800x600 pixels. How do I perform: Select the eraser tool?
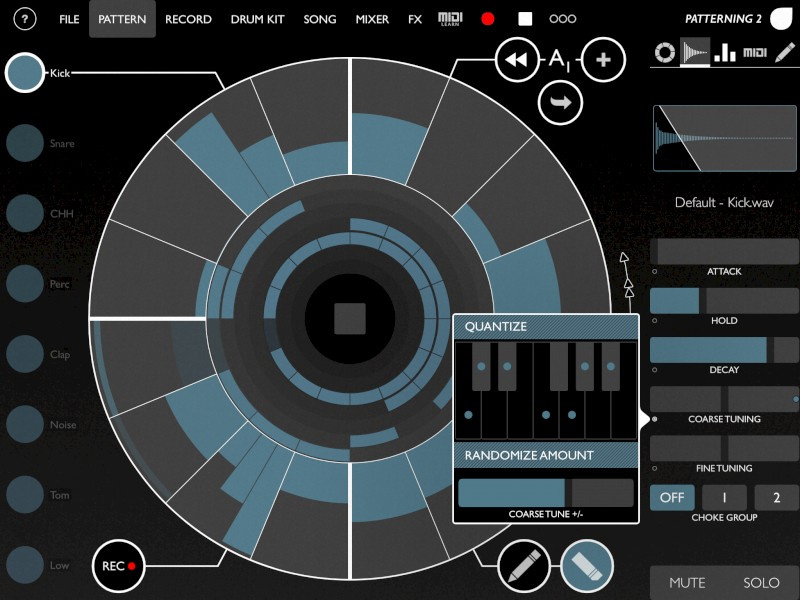coord(587,566)
